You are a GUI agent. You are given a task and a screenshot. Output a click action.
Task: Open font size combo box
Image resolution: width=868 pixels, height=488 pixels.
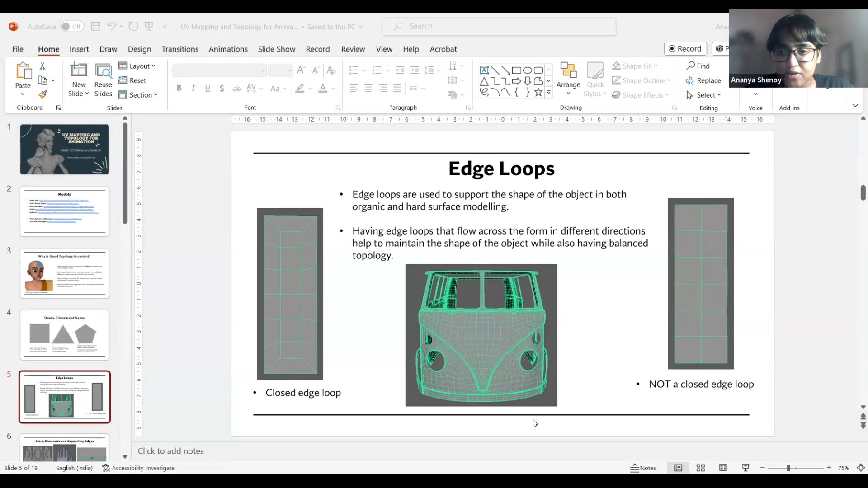coord(280,70)
